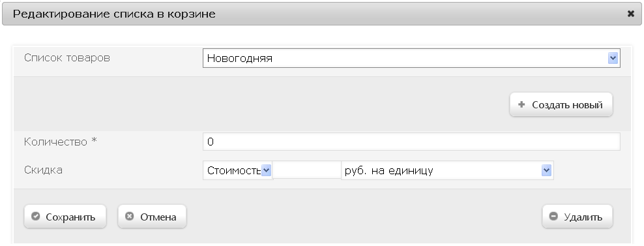Click the plus icon on Создать новый

[x=521, y=104]
